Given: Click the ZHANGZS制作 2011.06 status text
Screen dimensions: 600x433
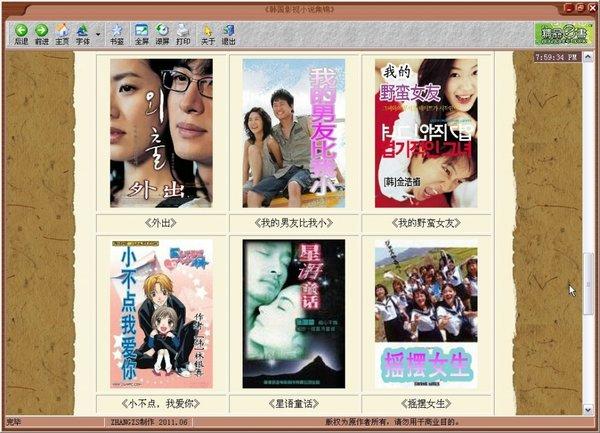Looking at the screenshot, I should [149, 422].
